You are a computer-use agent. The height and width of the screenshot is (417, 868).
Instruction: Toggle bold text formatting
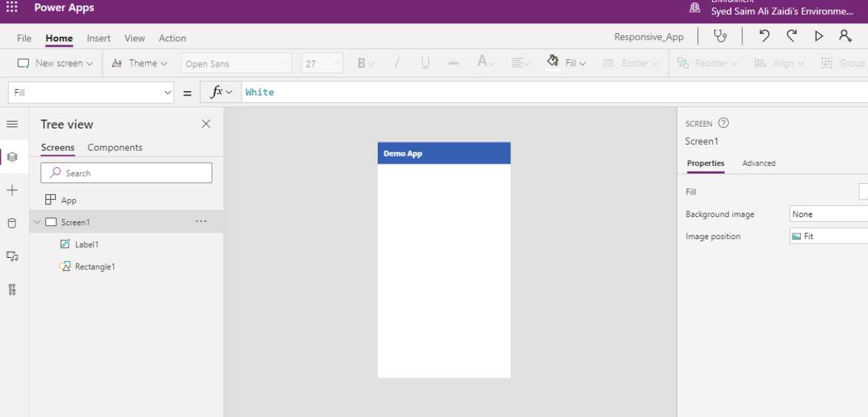coord(362,62)
